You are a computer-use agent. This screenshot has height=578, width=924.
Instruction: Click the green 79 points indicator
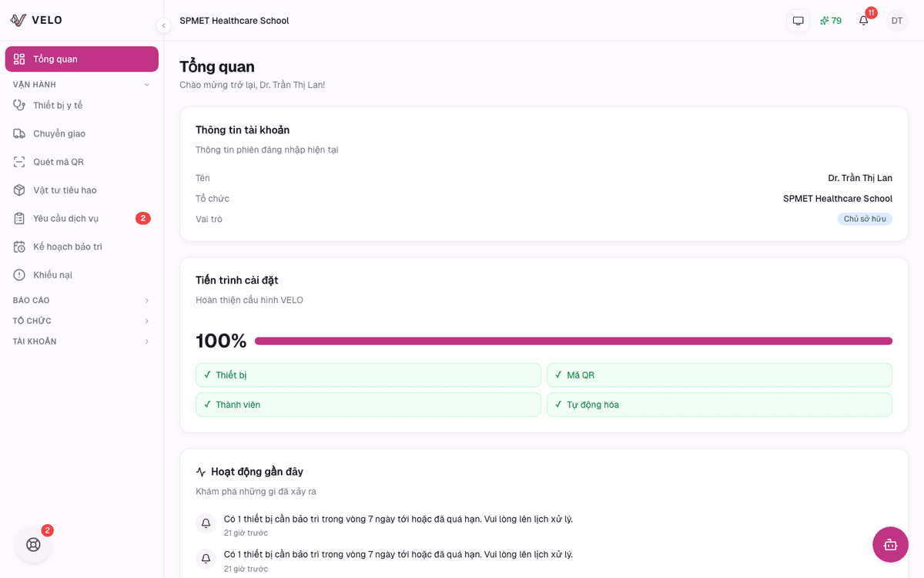(x=831, y=21)
